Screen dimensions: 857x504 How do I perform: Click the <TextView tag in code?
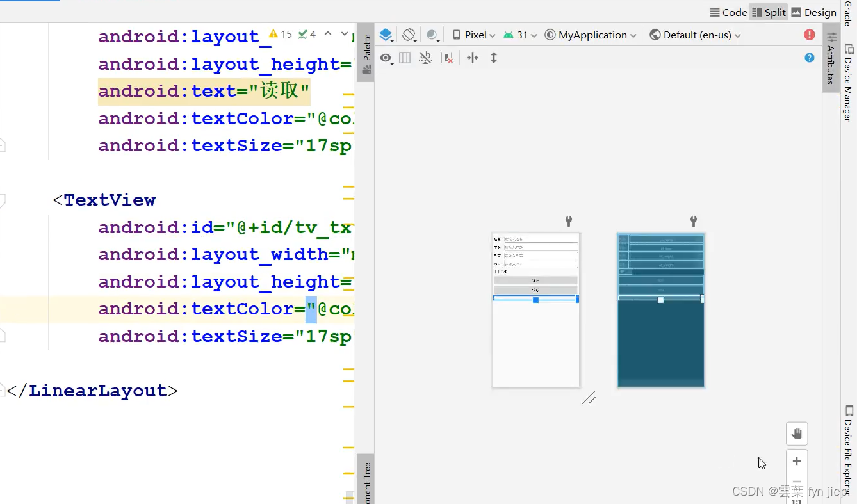(103, 200)
